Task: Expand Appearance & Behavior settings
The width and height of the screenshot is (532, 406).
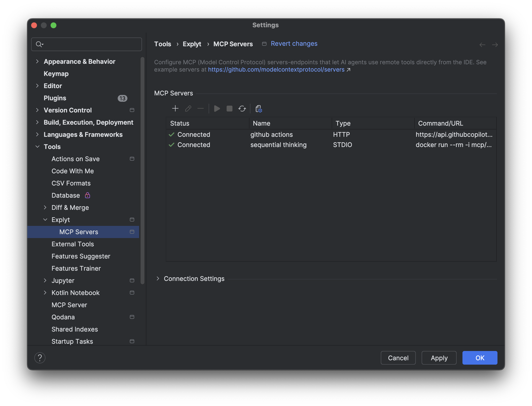Action: [x=37, y=61]
